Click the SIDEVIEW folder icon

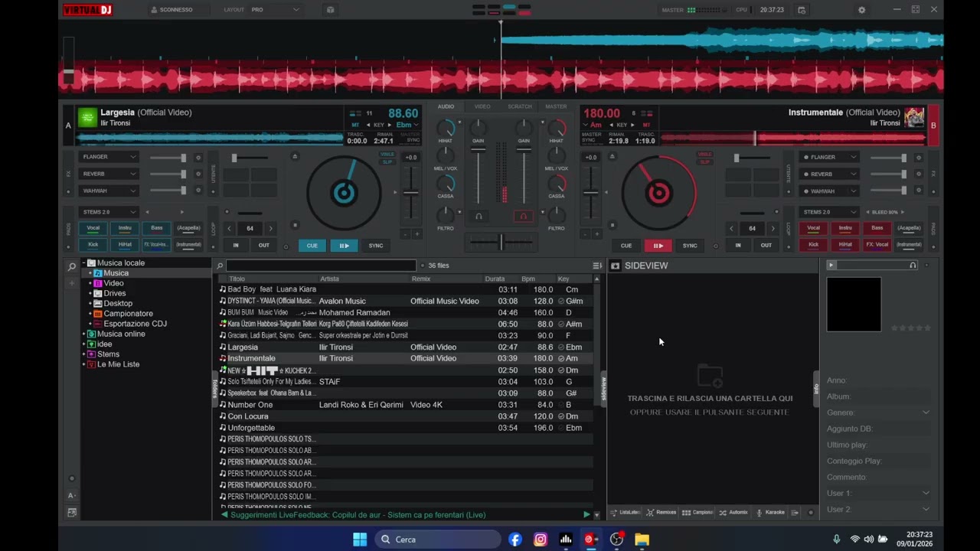click(x=615, y=266)
